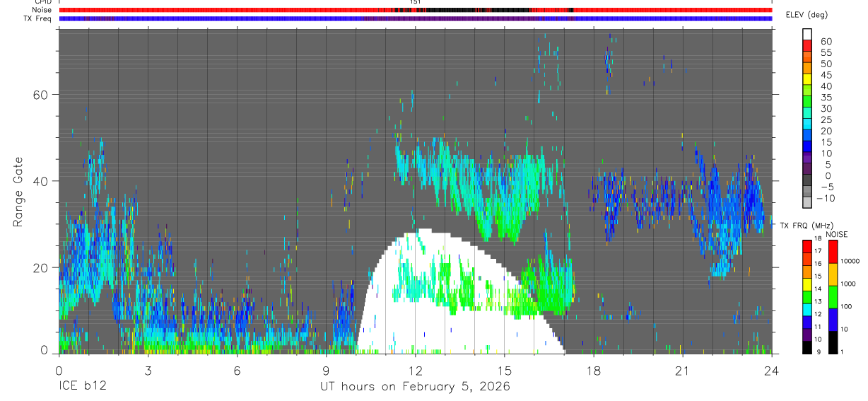
Task: Pick the yellow elevation swatch between 40 and 45
Action: click(807, 79)
